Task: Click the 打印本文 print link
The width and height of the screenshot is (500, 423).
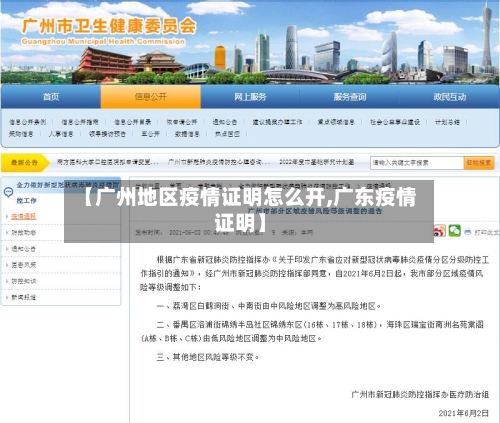Action: (x=487, y=232)
